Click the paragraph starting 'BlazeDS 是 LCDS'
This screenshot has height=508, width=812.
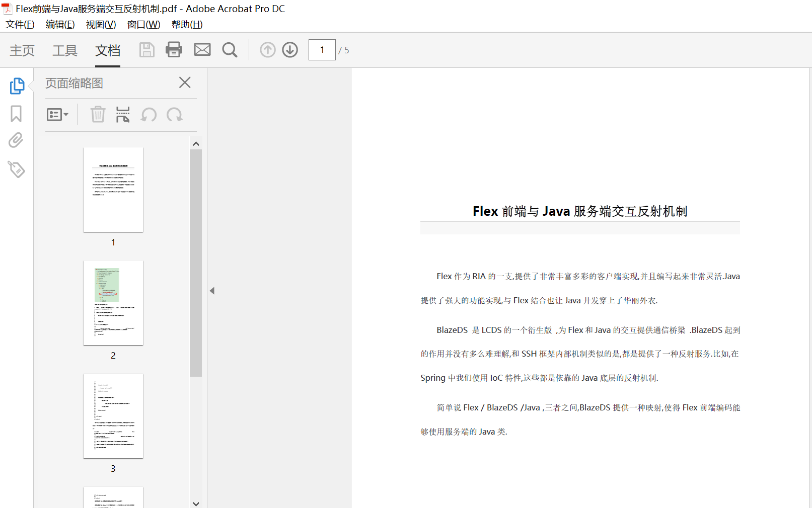click(580, 354)
